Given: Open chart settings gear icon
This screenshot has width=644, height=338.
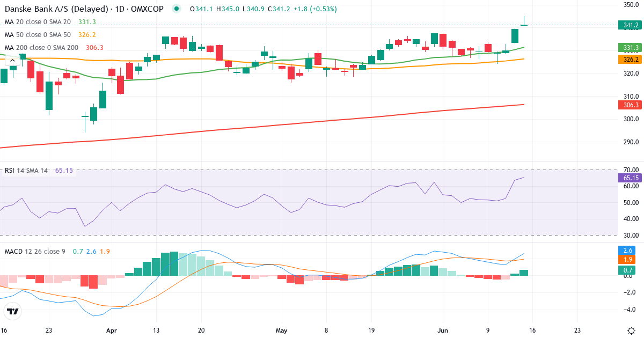Looking at the screenshot, I should pos(631,330).
